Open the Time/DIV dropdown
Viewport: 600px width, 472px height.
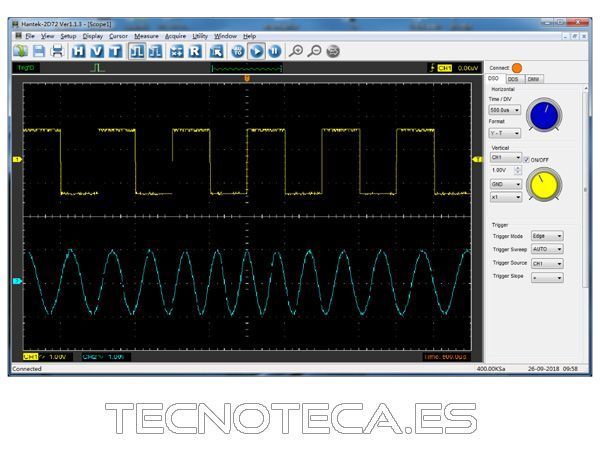point(505,110)
